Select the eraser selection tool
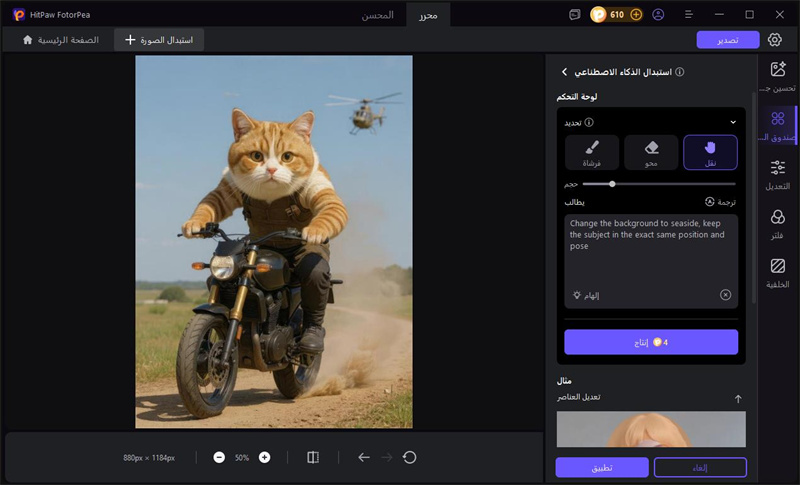The image size is (800, 485). (651, 152)
